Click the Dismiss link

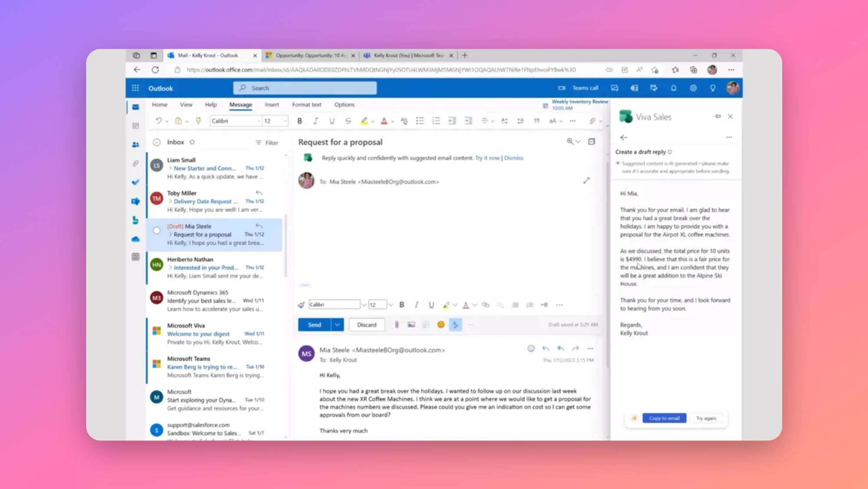tap(513, 158)
